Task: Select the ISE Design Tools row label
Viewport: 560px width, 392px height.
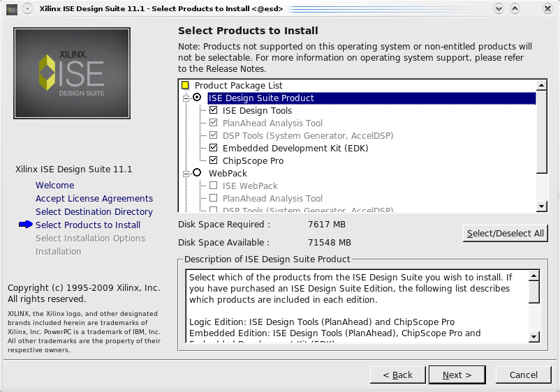Action: point(257,111)
